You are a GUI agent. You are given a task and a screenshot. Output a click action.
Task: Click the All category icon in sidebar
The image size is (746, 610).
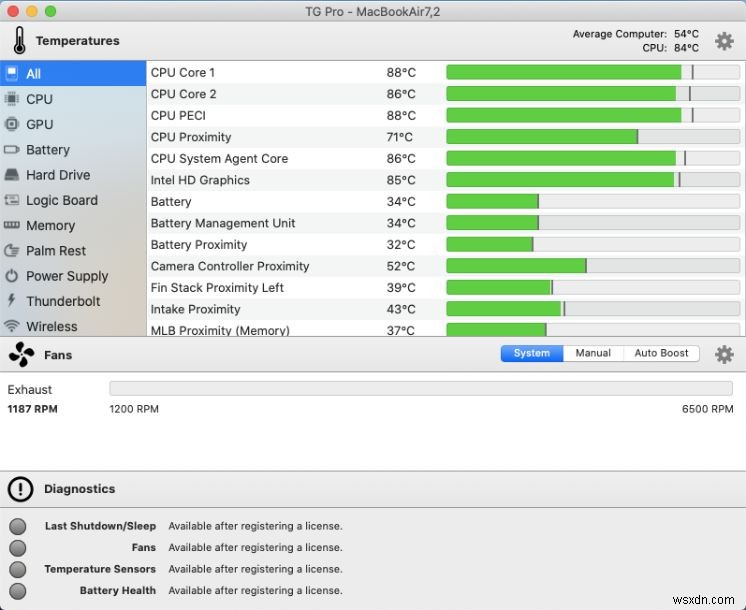click(x=12, y=73)
